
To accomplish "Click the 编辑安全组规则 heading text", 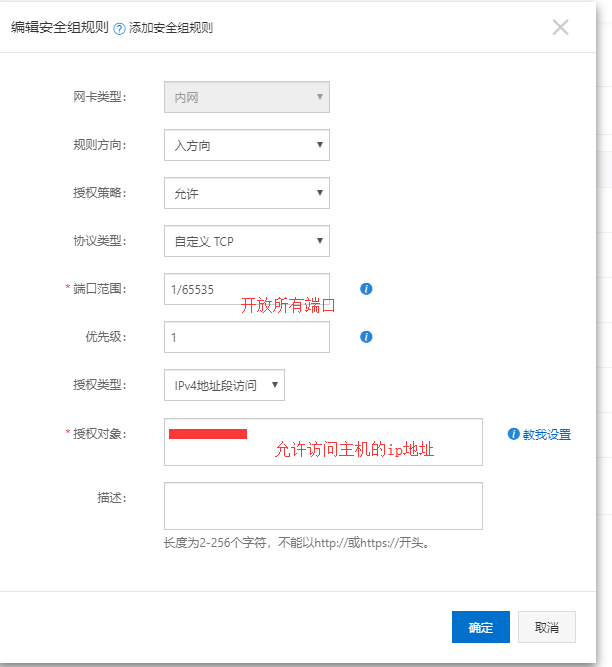I will click(x=60, y=27).
